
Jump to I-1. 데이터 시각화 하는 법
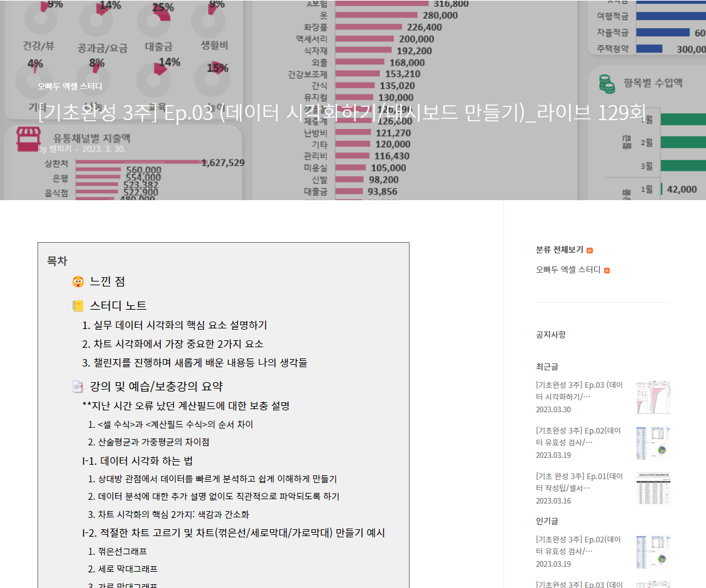click(137, 461)
